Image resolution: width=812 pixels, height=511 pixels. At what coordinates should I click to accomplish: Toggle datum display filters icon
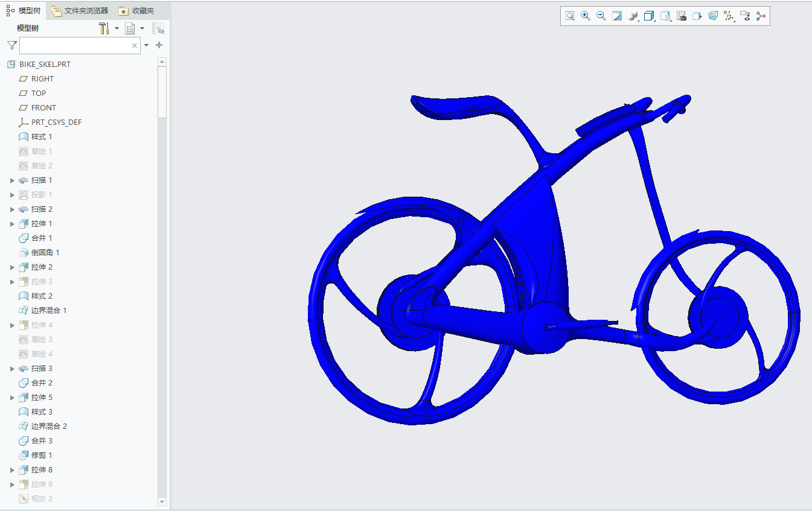729,16
